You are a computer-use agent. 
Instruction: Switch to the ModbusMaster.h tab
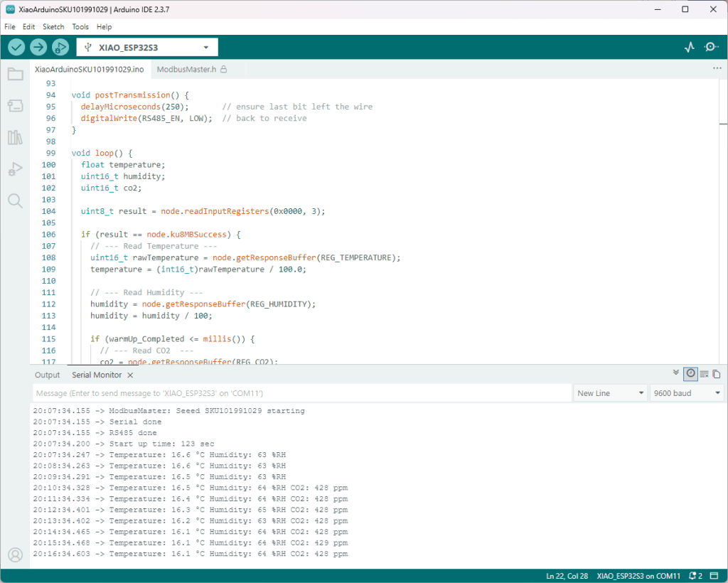(x=186, y=69)
